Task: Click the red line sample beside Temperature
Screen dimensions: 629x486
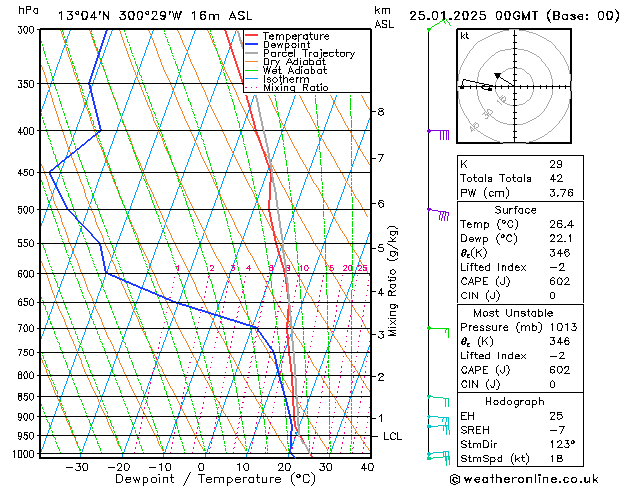Action: tap(251, 36)
